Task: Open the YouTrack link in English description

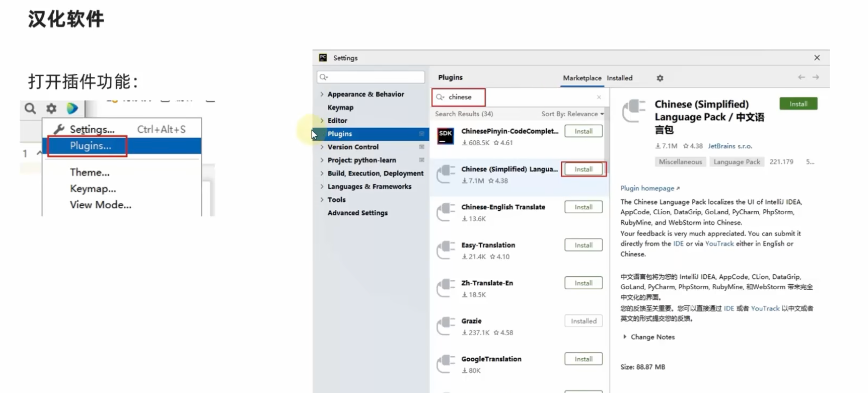Action: coord(719,244)
